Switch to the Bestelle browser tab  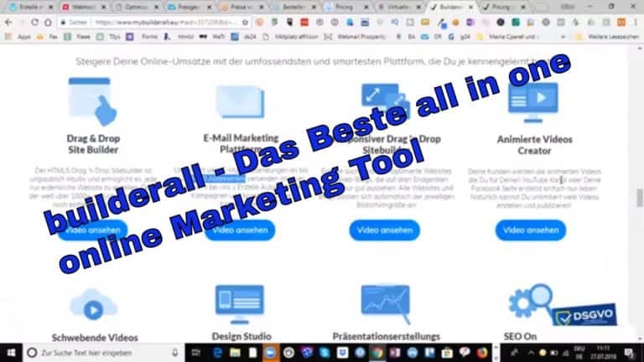pyautogui.click(x=294, y=7)
